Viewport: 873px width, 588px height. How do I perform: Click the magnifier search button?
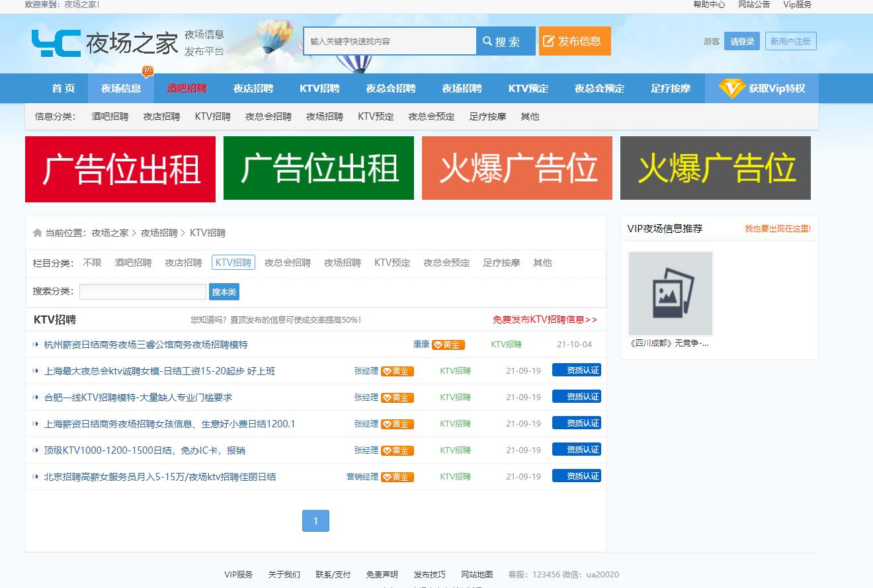click(x=505, y=41)
